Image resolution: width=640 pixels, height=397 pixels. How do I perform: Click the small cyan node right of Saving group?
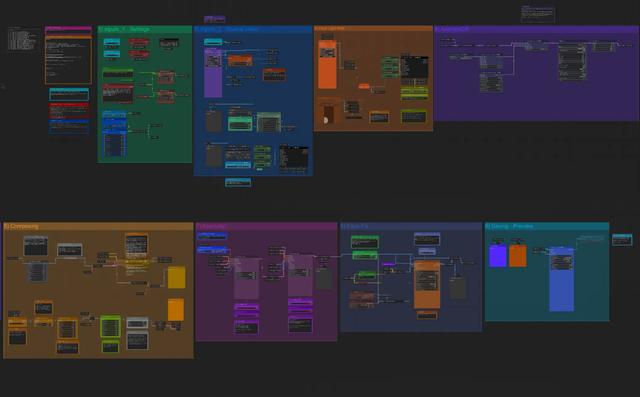622,240
